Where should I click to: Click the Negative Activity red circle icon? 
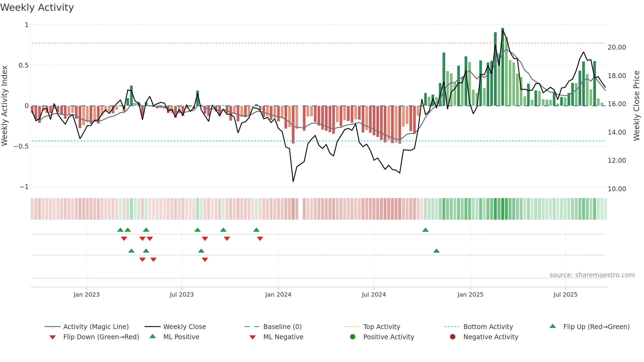pyautogui.click(x=453, y=337)
